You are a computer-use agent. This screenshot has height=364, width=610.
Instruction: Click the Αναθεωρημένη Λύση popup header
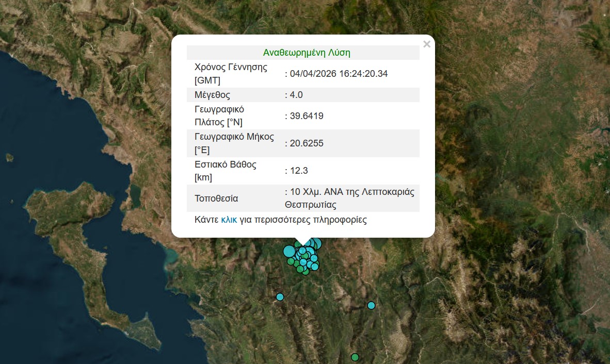[x=307, y=53]
